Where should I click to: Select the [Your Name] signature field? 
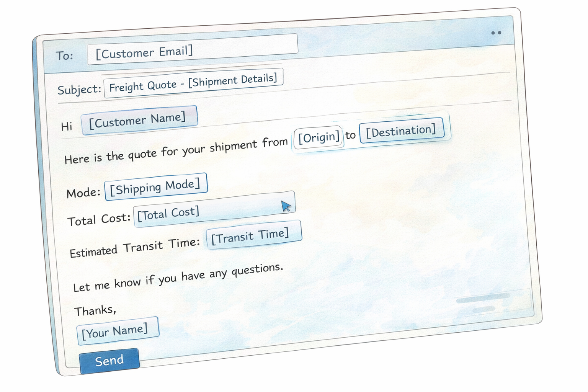pos(118,331)
